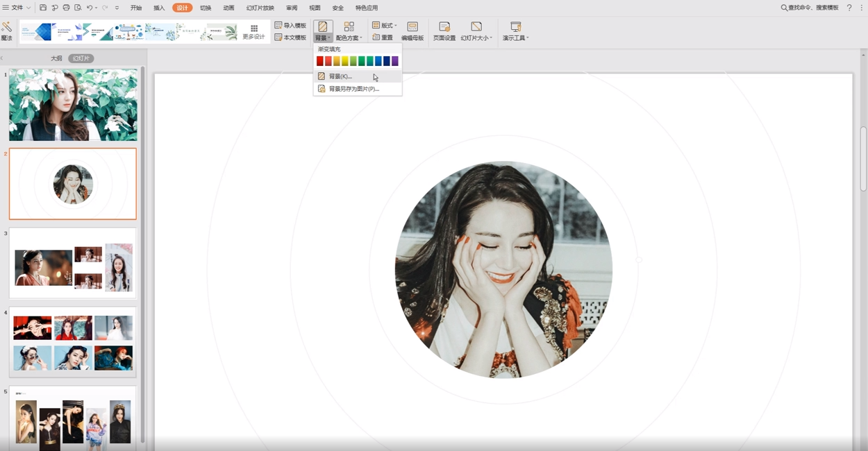Open the 审阅 tab
Viewport: 868px width, 451px height.
point(292,8)
